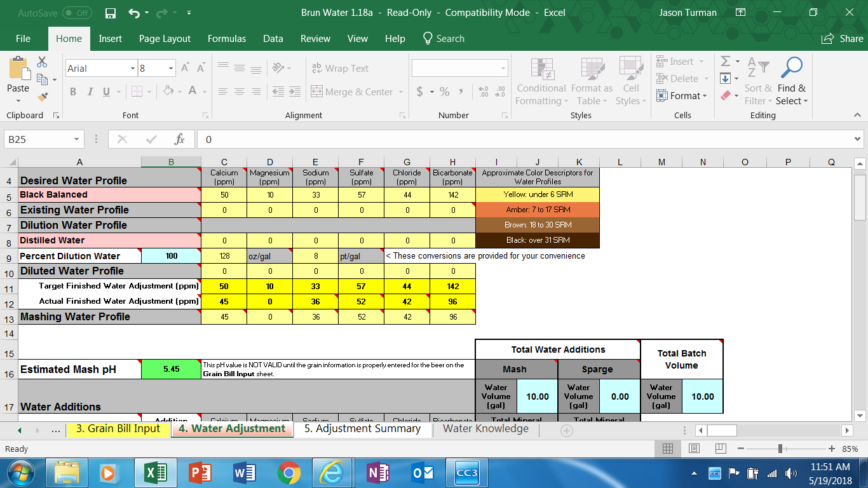Center the cell text horizontally
Viewport: 868px width, 488px height.
pyautogui.click(x=240, y=92)
